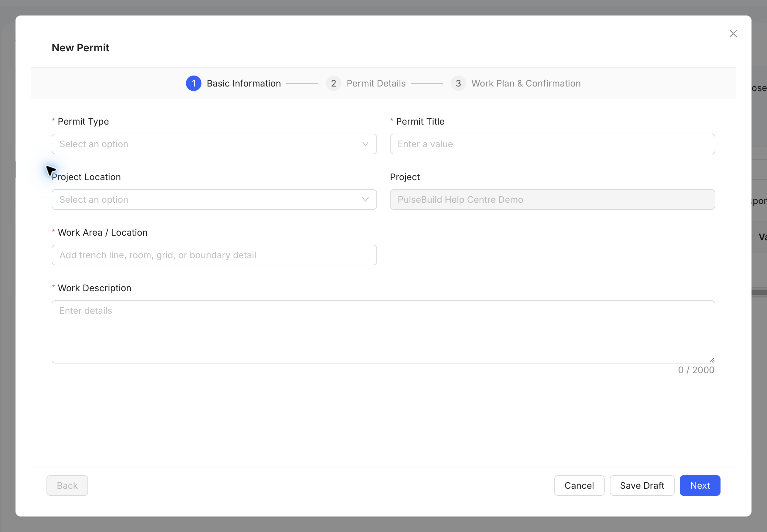Go to step 1 Basic Information
Image resolution: width=767 pixels, height=532 pixels.
pyautogui.click(x=233, y=83)
